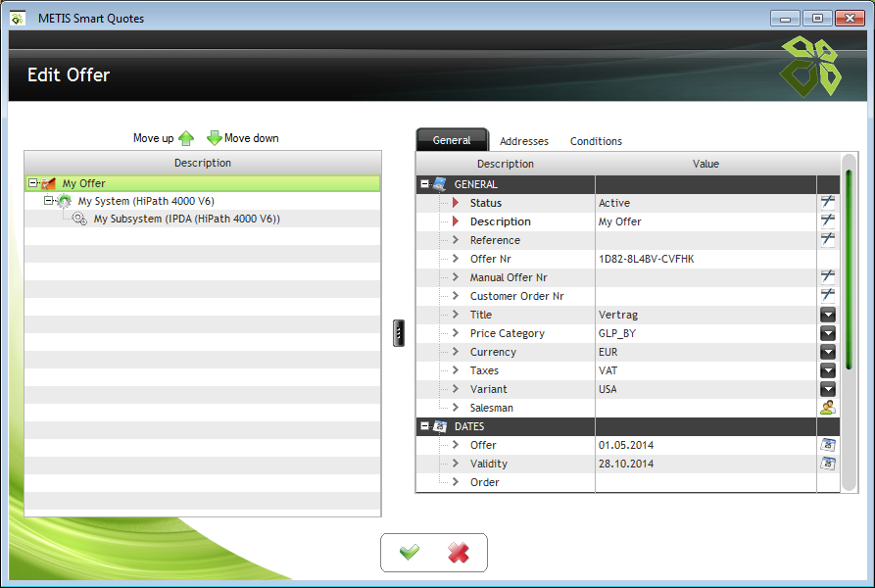This screenshot has height=588, width=875.
Task: Click the Taxes value VAT
Action: click(608, 370)
